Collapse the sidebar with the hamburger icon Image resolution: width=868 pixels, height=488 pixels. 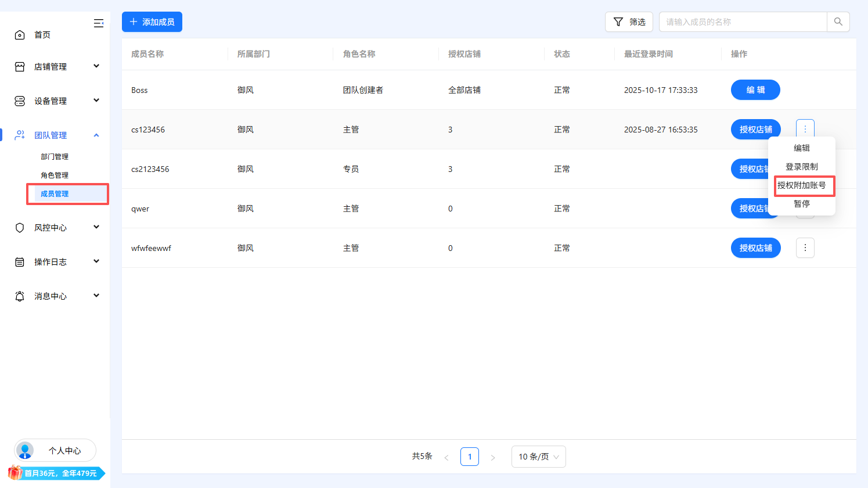(x=99, y=23)
